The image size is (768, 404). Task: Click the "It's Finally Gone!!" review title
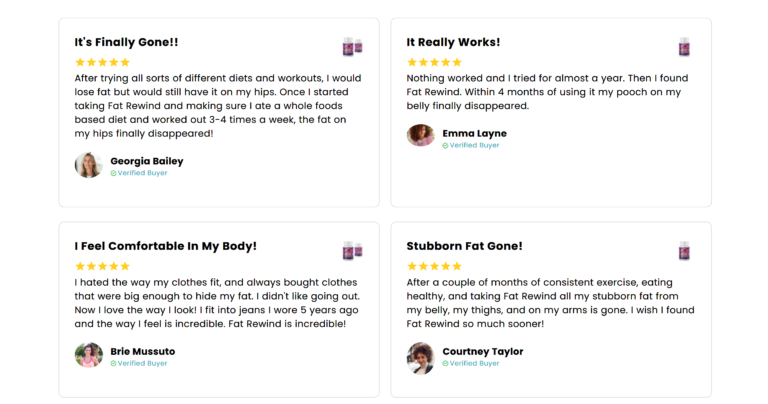(x=126, y=42)
